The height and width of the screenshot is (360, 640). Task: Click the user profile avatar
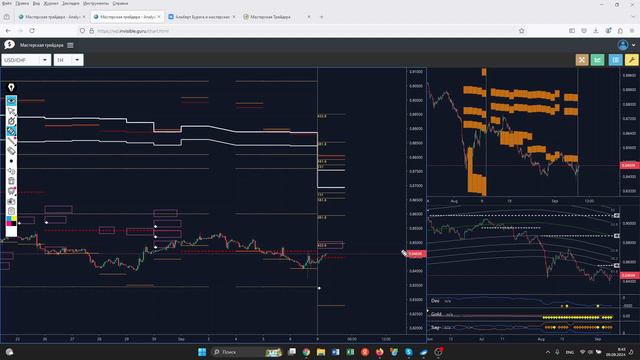[x=623, y=45]
